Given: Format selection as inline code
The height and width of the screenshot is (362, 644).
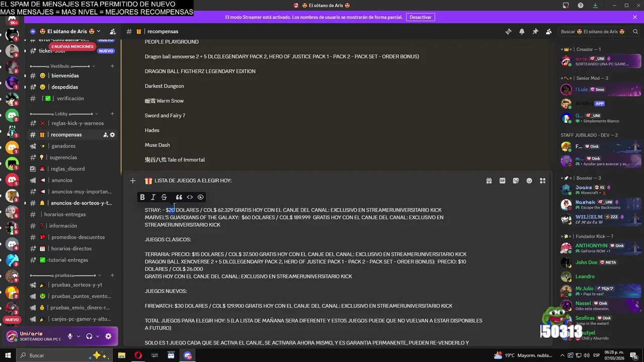Looking at the screenshot, I should (190, 197).
